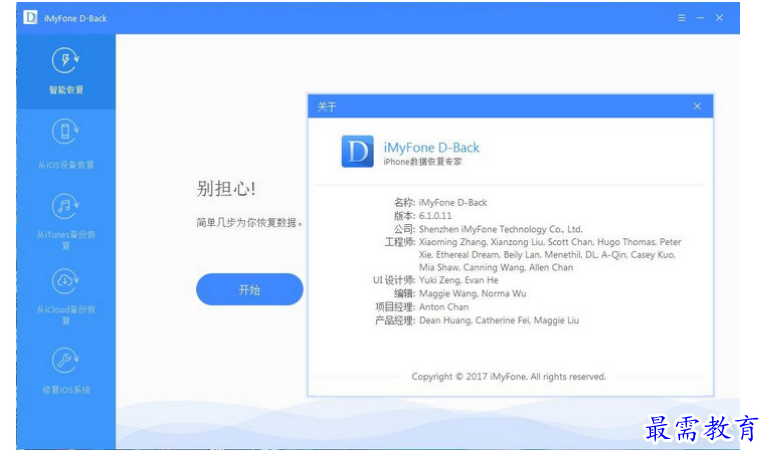This screenshot has width=767, height=460.
Task: Click engineer line starting Mia Shaw
Action: 496,267
